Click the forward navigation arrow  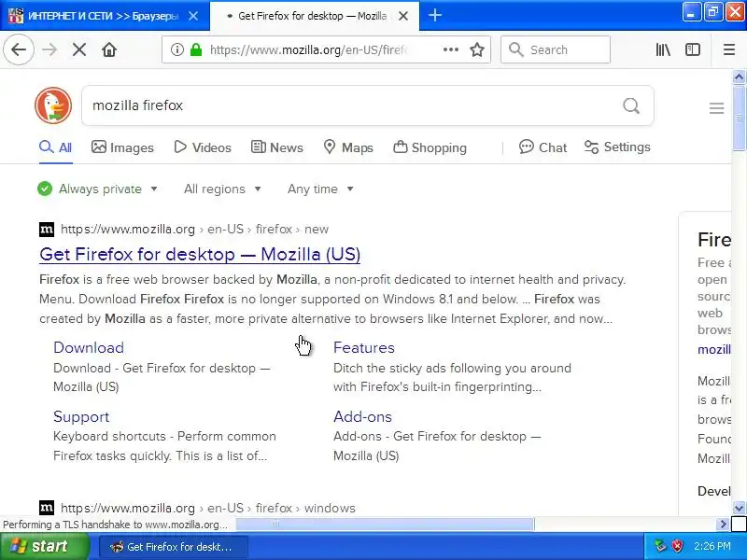coord(49,49)
